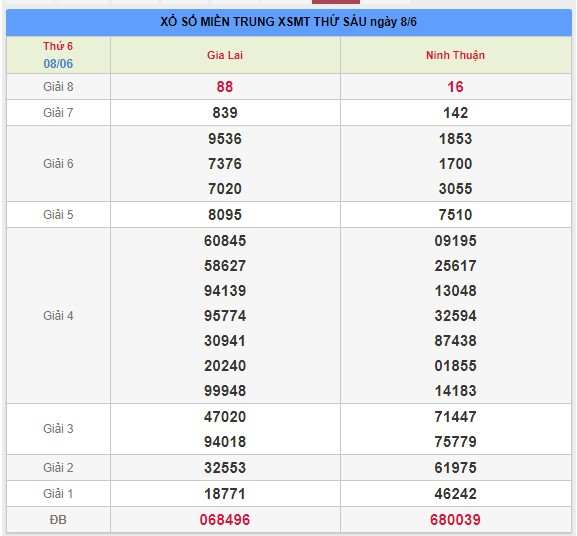Select the Giải 4 row label
Screen dimensions: 577x536
point(58,316)
